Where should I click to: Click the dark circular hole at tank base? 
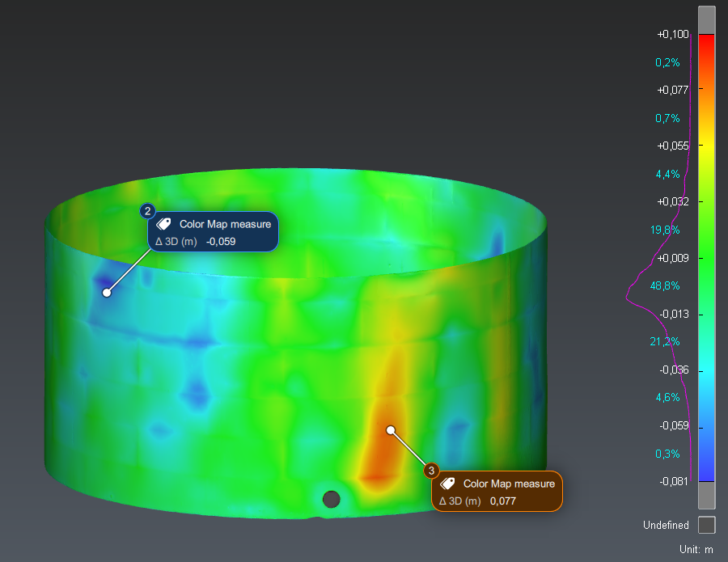pos(330,499)
